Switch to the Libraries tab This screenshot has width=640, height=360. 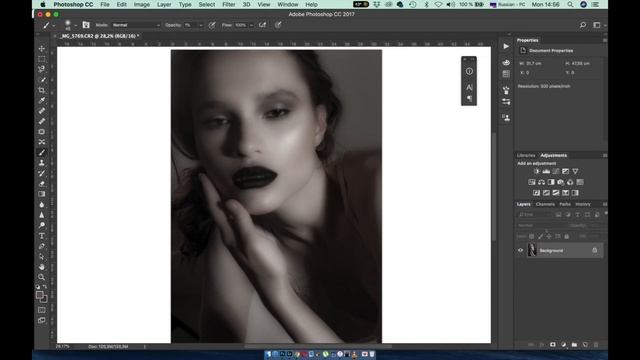(526, 156)
